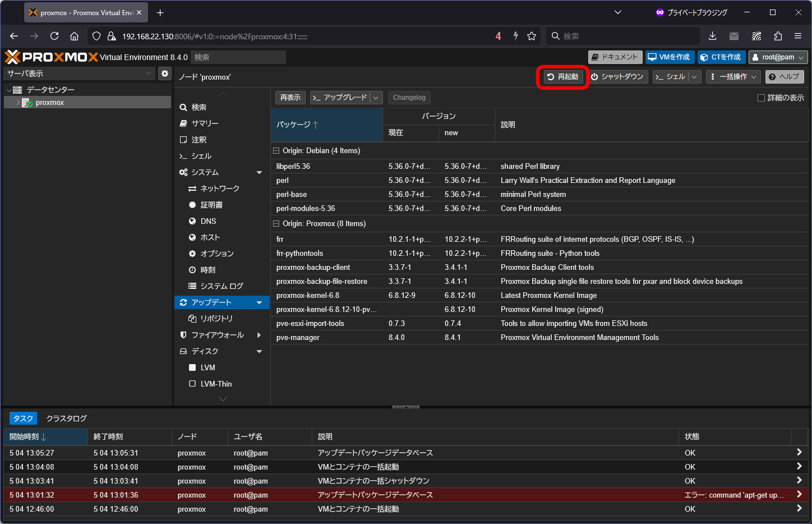Toggle the 詳細の表示 checkbox

761,98
